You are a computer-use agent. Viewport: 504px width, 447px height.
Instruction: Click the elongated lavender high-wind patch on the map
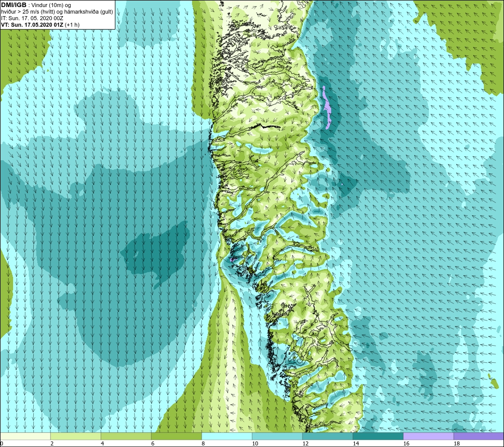327,108
